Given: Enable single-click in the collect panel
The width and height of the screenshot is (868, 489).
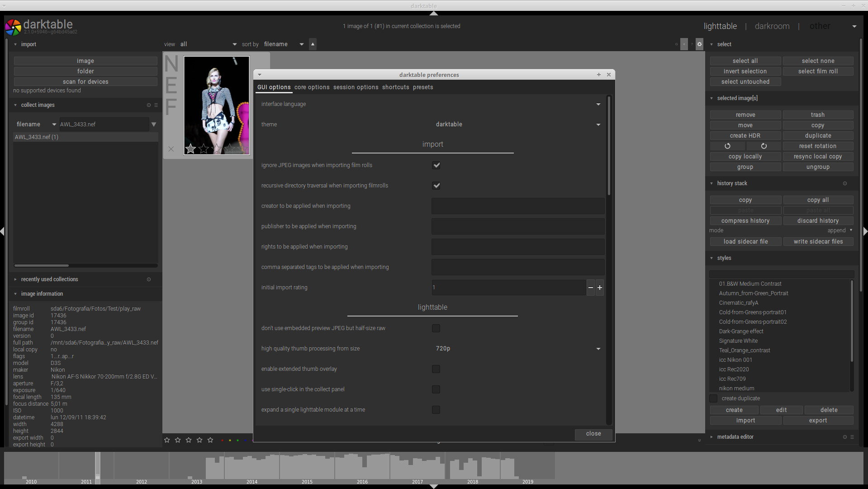Looking at the screenshot, I should pyautogui.click(x=436, y=389).
